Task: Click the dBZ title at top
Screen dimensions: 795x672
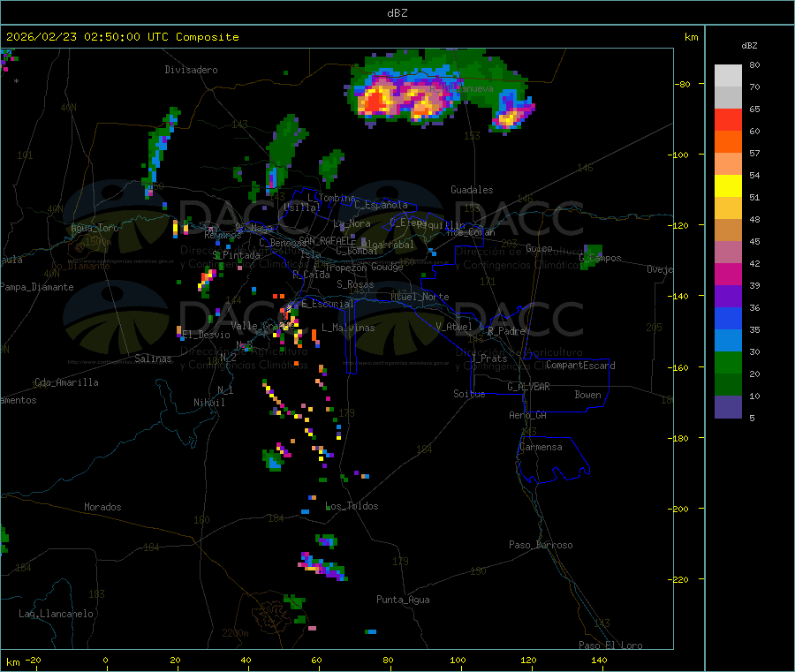Action: (x=397, y=13)
